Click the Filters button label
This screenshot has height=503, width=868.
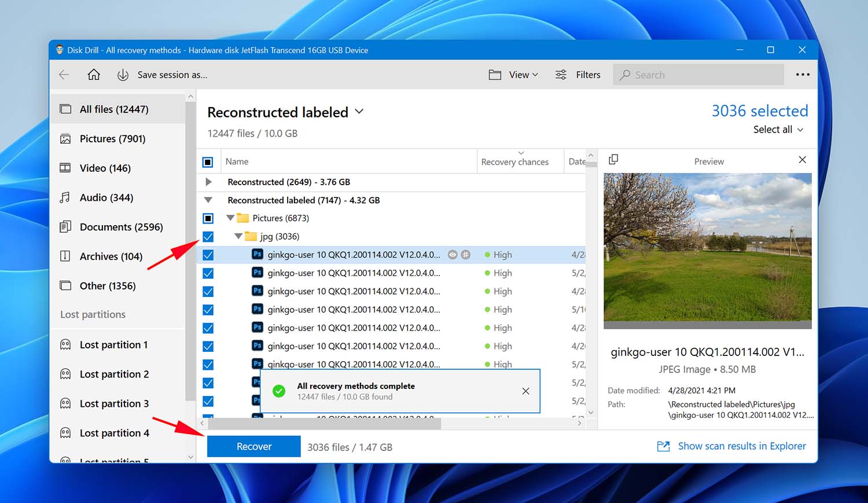pyautogui.click(x=588, y=75)
